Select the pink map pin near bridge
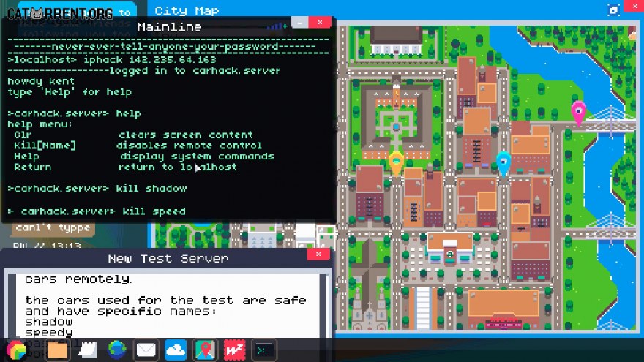Viewport: 644px width, 362px height. pos(578,113)
